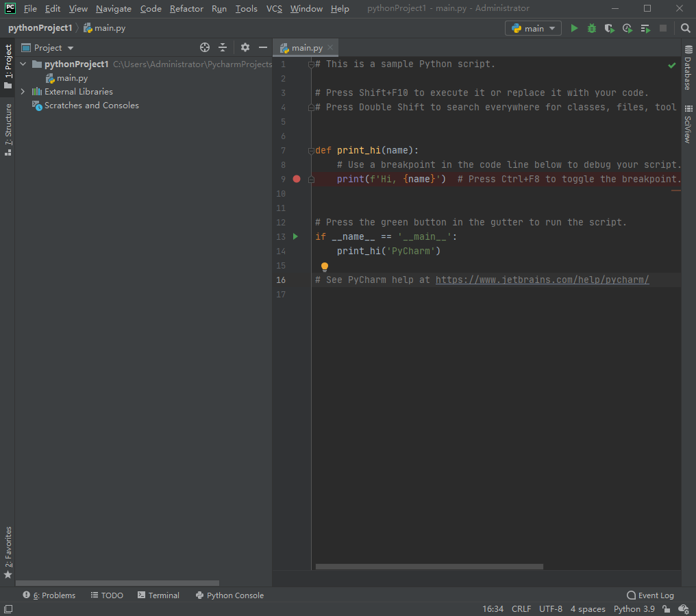Open the concurrency diagram run icon
The height and width of the screenshot is (616, 696).
(x=645, y=28)
